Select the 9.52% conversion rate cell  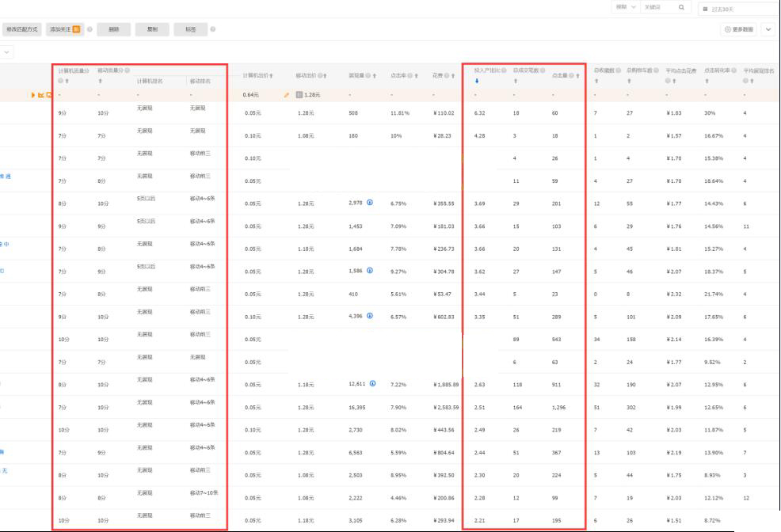coord(712,363)
